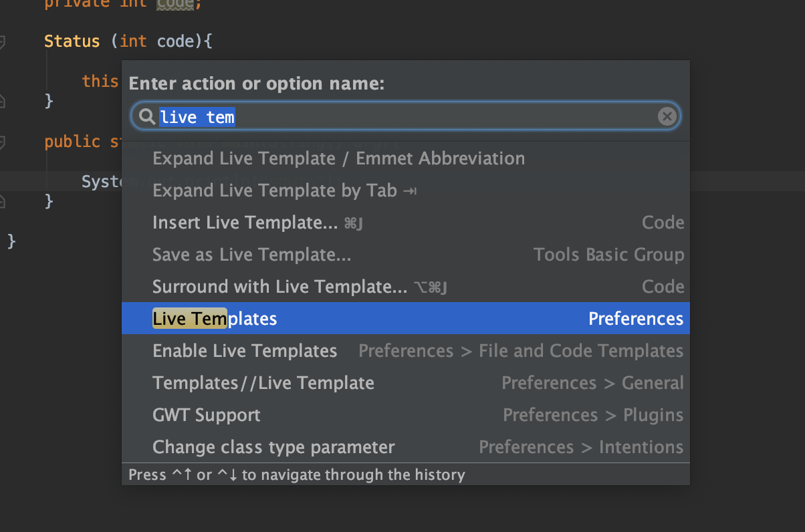Viewport: 805px width, 532px height.
Task: Click the magnifier icon in search field
Action: [146, 118]
